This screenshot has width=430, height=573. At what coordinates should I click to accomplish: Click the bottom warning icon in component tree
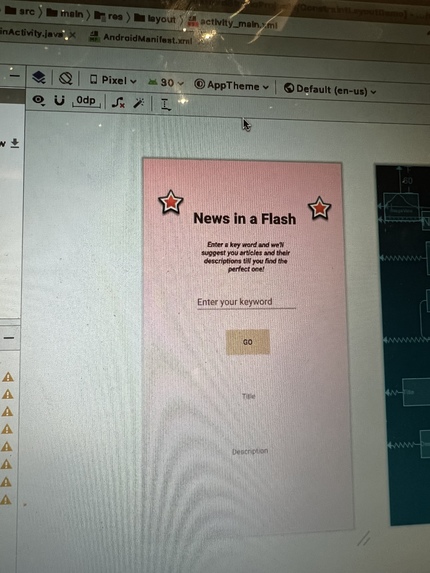click(x=6, y=499)
